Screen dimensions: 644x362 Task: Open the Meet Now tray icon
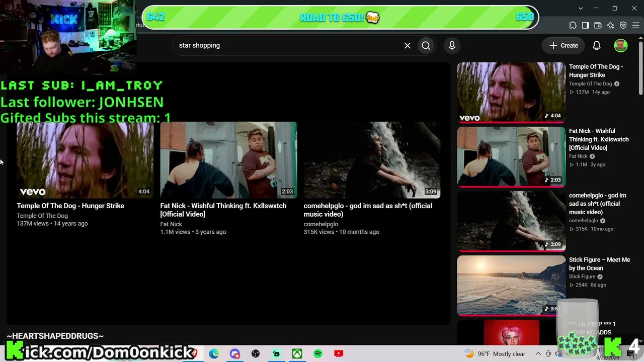click(x=549, y=353)
